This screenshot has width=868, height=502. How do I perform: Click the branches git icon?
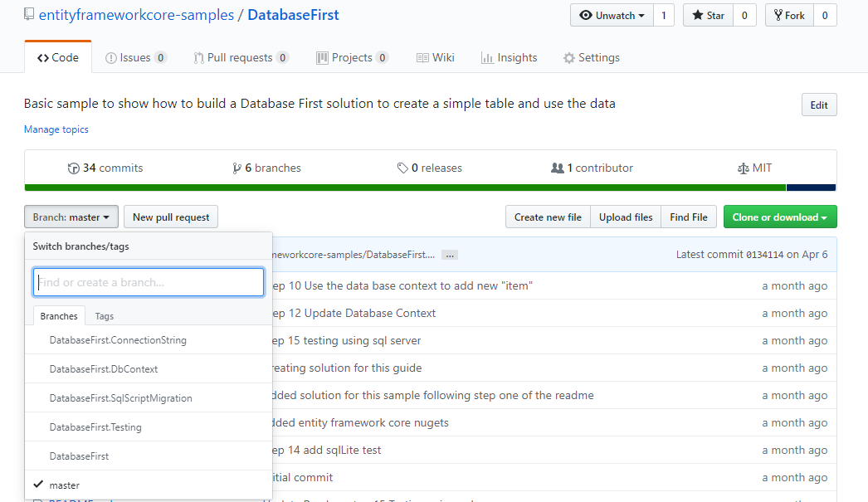click(x=237, y=168)
